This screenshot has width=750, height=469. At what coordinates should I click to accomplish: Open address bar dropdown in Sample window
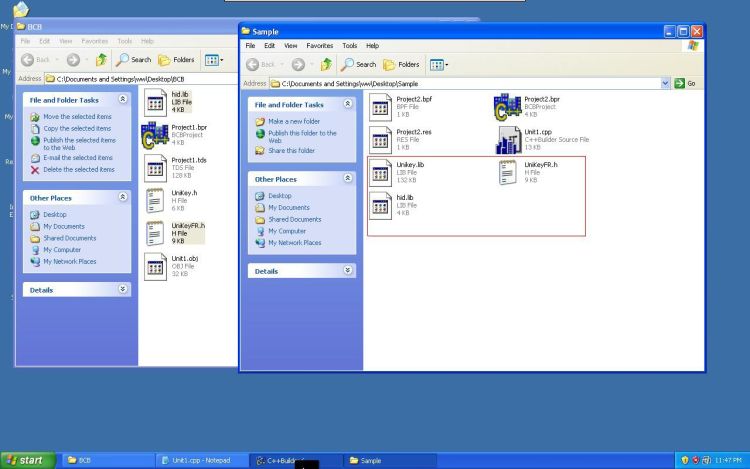point(665,83)
